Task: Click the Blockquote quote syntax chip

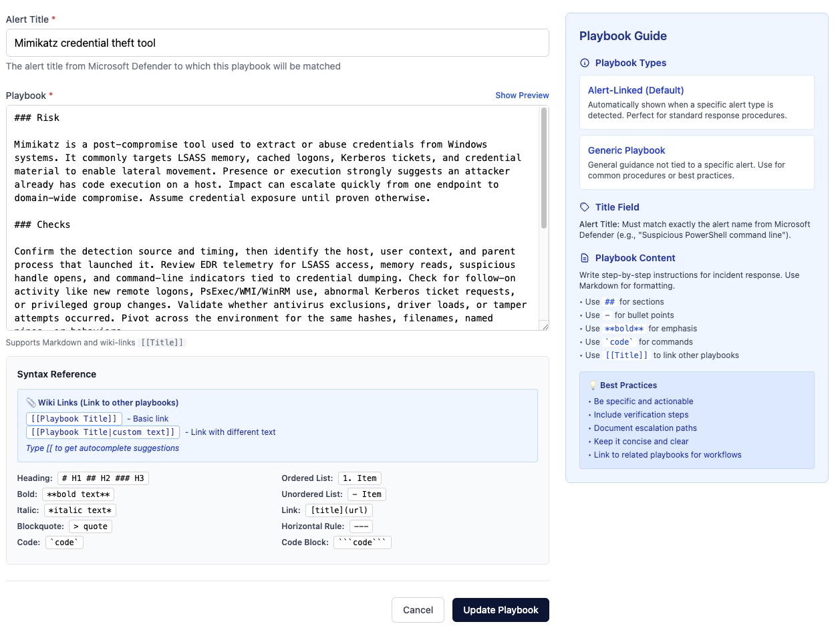Action: coord(90,526)
